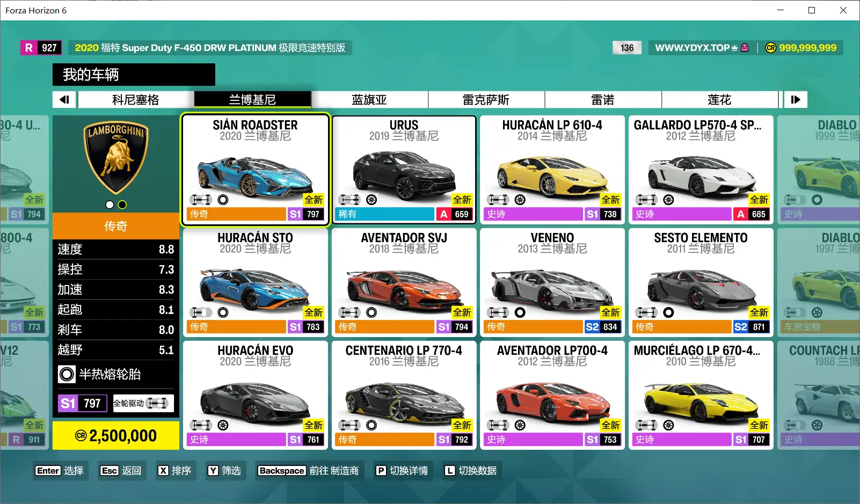Click the 半热熔轮胎 tire icon in details
Image resolution: width=860 pixels, height=504 pixels.
pos(67,374)
